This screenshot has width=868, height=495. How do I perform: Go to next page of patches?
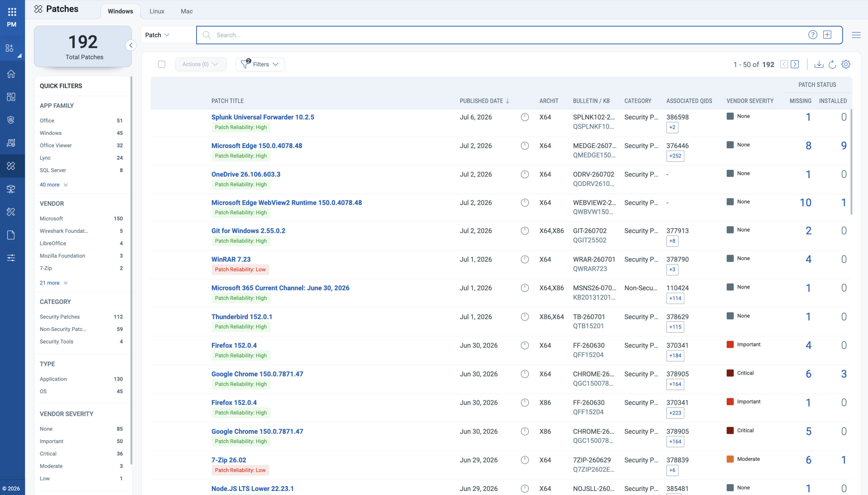pos(795,64)
